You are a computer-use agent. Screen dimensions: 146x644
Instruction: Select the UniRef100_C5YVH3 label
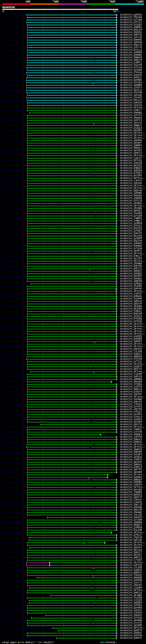pyautogui.click(x=131, y=98)
